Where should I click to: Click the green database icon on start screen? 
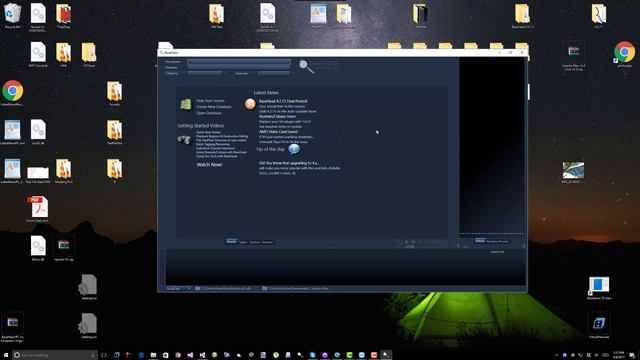tap(186, 104)
